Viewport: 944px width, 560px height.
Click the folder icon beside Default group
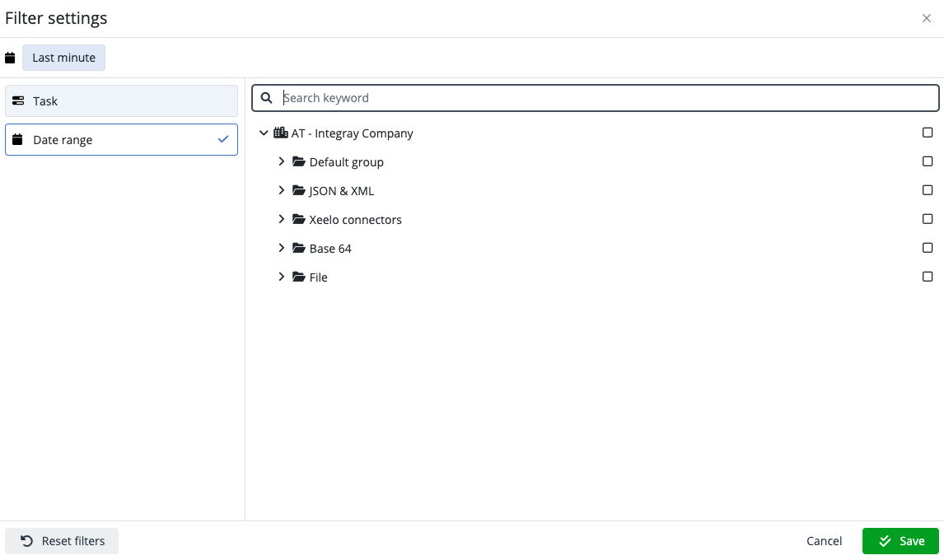(x=298, y=161)
